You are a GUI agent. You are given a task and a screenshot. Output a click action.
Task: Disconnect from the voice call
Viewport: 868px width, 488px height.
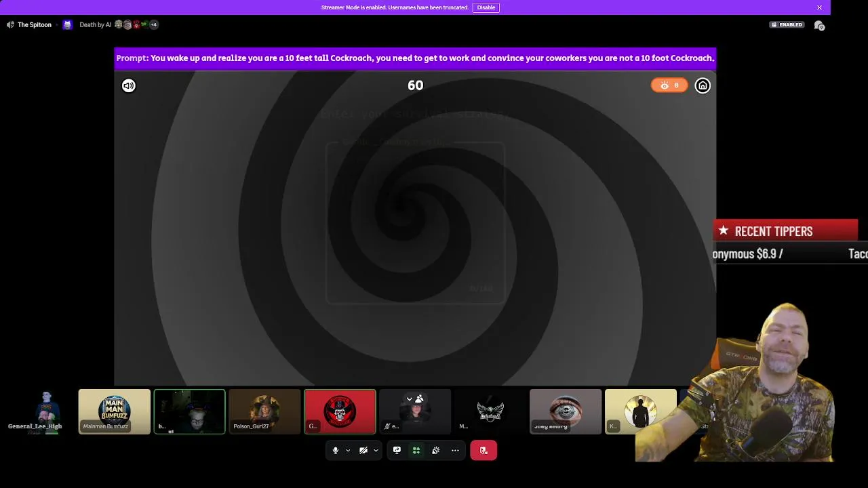(484, 450)
